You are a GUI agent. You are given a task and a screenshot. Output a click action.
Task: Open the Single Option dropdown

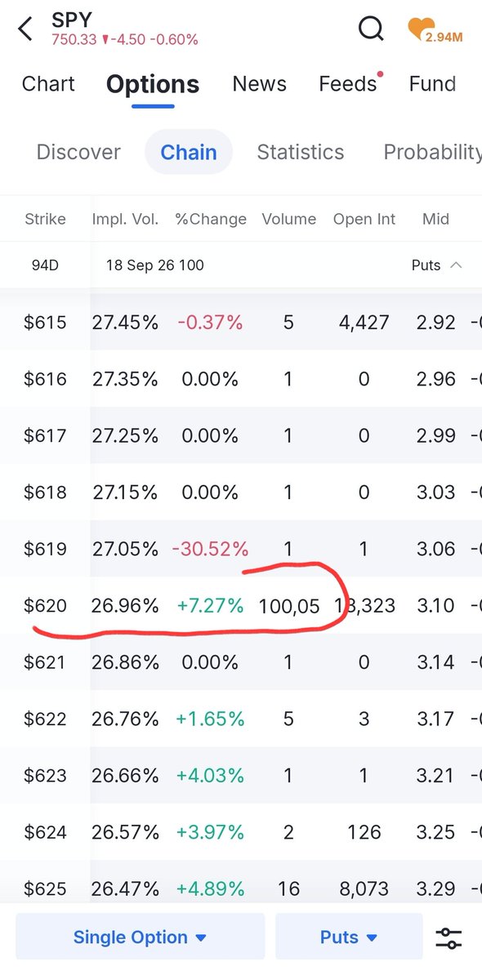click(x=140, y=937)
